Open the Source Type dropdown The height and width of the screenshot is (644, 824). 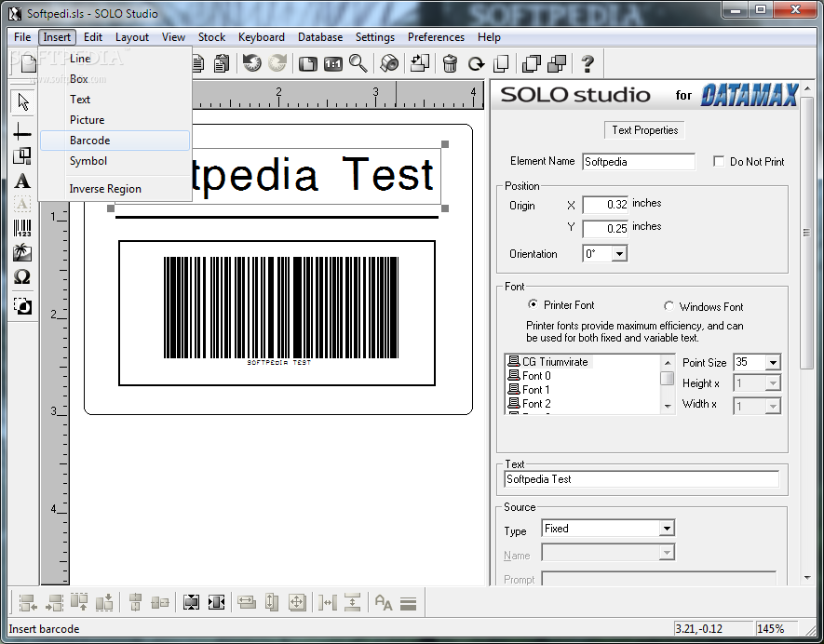(667, 529)
